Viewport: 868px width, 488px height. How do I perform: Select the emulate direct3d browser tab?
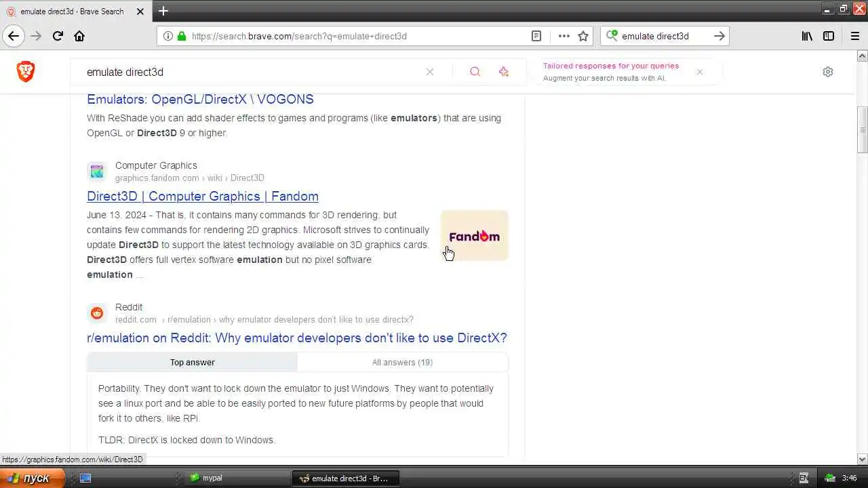click(75, 11)
